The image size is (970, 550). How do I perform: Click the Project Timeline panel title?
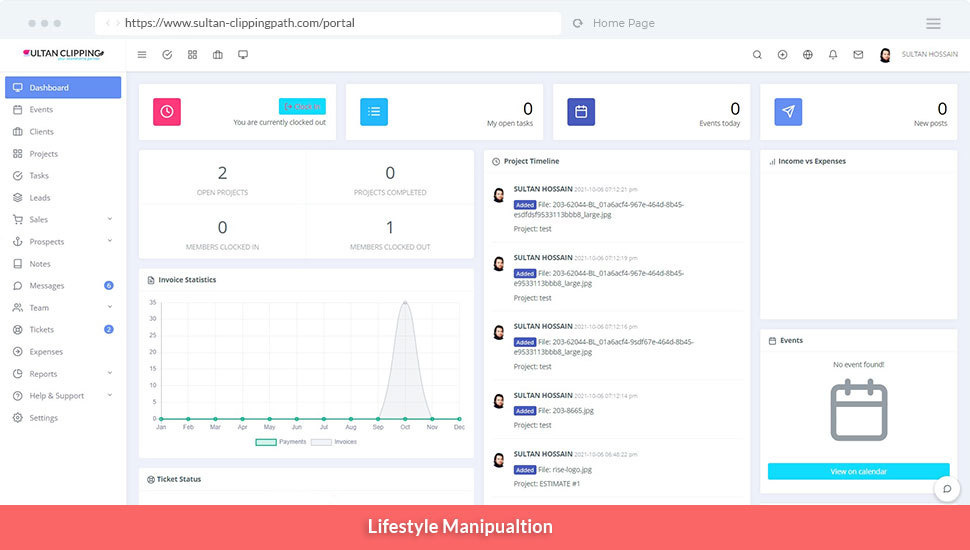(x=531, y=161)
